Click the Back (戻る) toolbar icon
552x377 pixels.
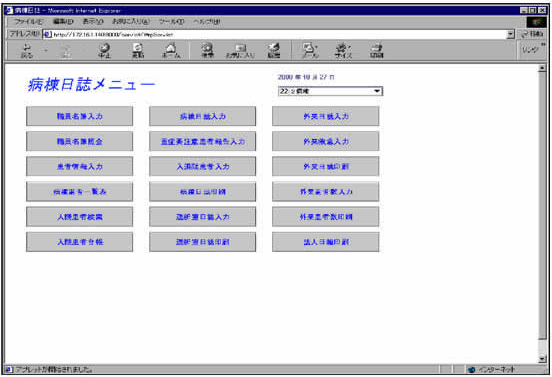pyautogui.click(x=27, y=51)
